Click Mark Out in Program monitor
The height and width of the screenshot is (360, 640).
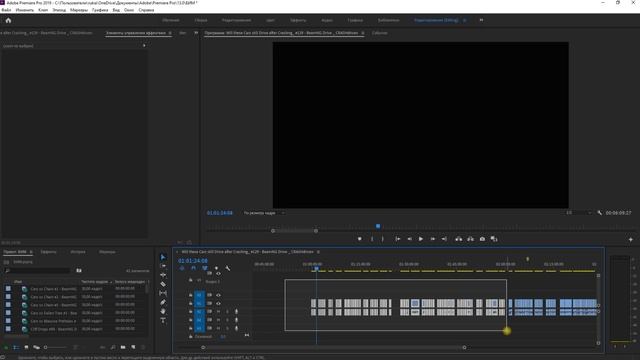coord(382,239)
